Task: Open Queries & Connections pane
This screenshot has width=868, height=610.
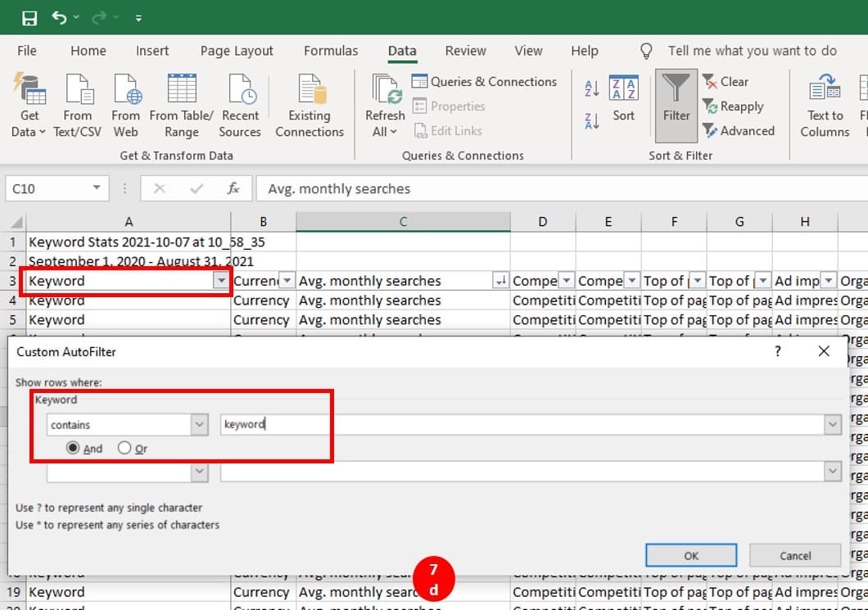Action: click(484, 81)
